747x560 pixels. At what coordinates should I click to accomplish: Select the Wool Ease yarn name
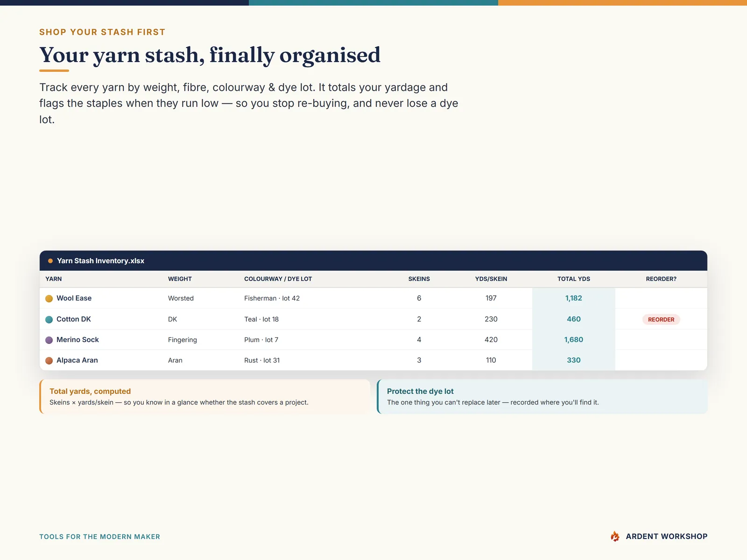pos(74,298)
